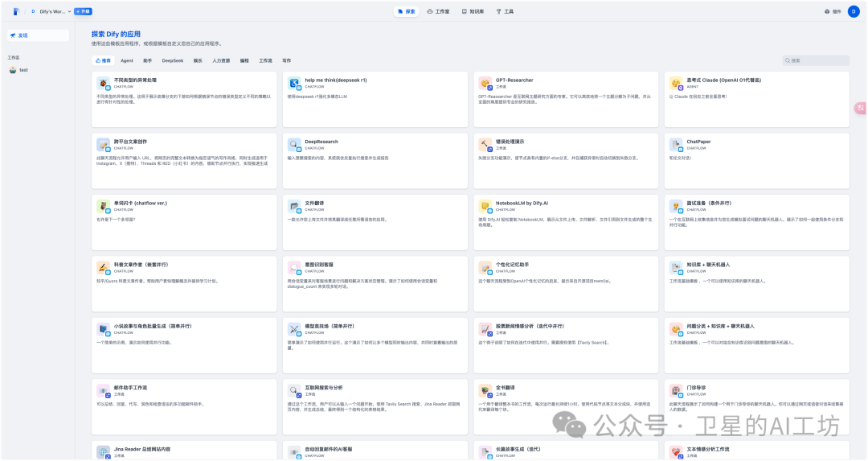Click the 科普文章作者 writing-hand icon
Screen dimensions: 868x461
(x=104, y=268)
